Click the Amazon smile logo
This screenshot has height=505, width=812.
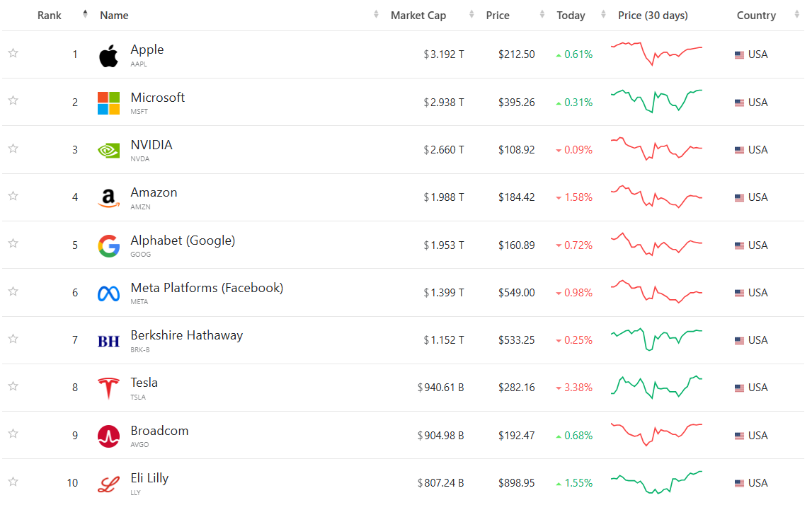click(109, 198)
